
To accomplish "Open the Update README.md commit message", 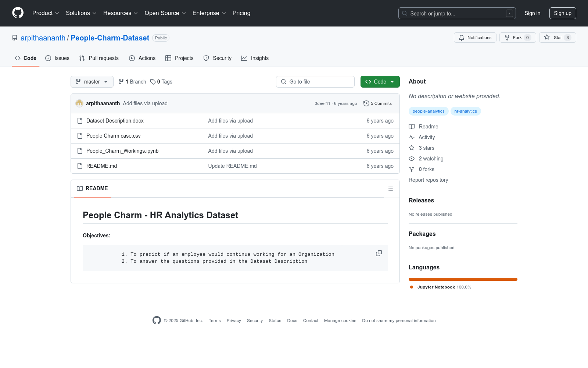I will [233, 166].
